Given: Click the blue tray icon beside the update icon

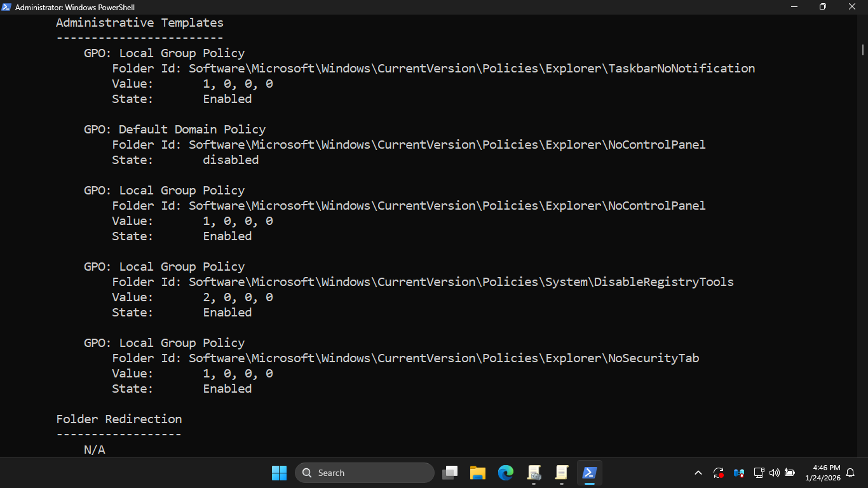Looking at the screenshot, I should click(738, 473).
